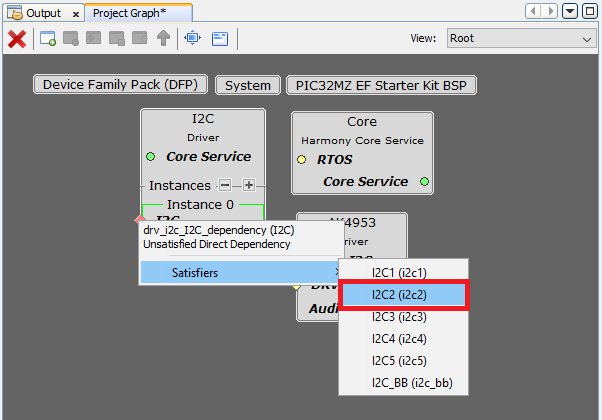Click the System component button
602x420 pixels.
[247, 85]
